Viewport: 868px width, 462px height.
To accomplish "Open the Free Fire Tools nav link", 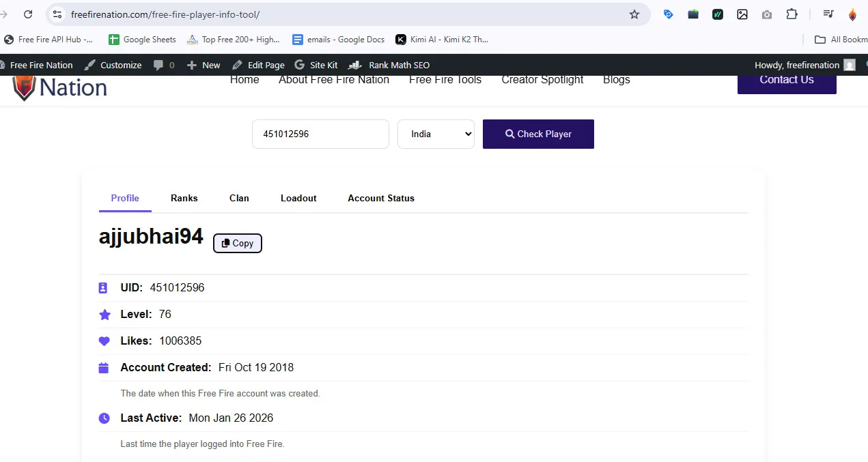I will [445, 80].
